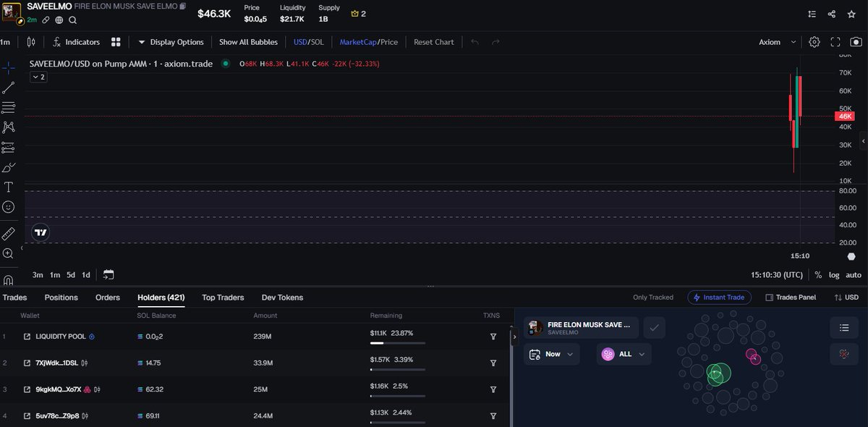Toggle auto scale on the chart
The height and width of the screenshot is (427, 868).
854,275
